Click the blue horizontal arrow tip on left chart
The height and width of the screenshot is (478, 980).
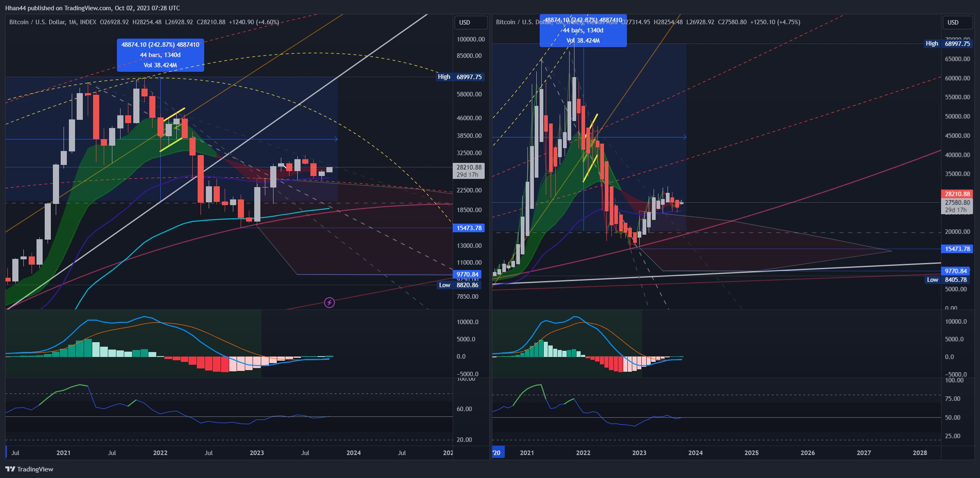click(x=336, y=140)
